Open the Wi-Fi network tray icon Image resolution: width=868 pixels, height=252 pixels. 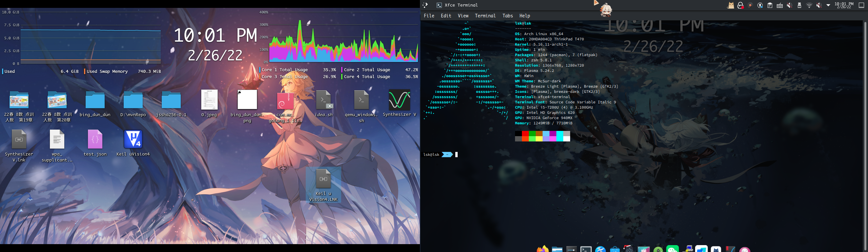(809, 5)
